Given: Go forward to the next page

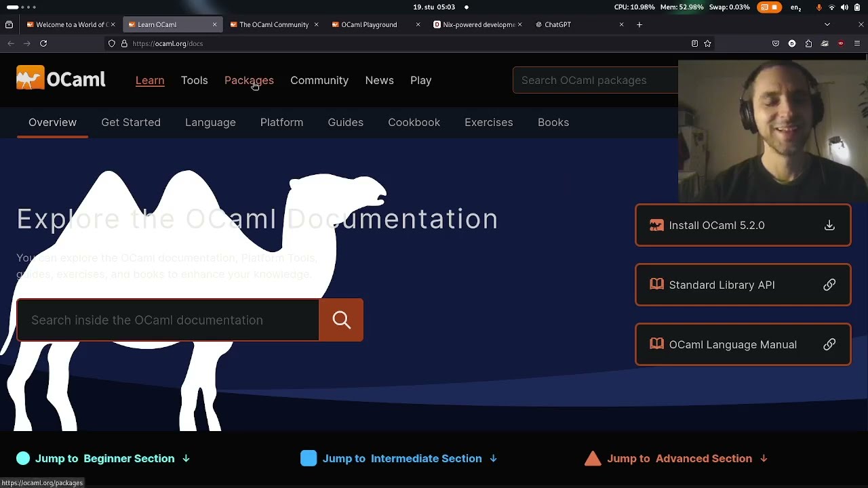Looking at the screenshot, I should pos(27,43).
